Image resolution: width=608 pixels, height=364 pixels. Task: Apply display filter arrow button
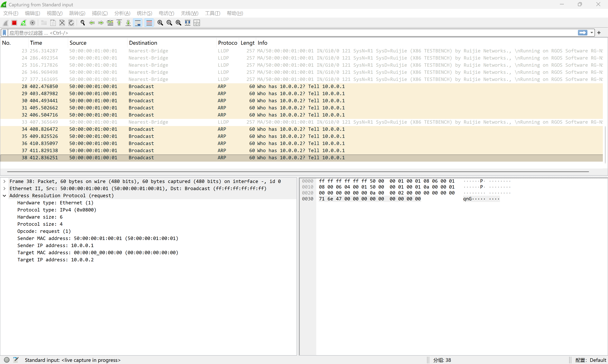(582, 33)
